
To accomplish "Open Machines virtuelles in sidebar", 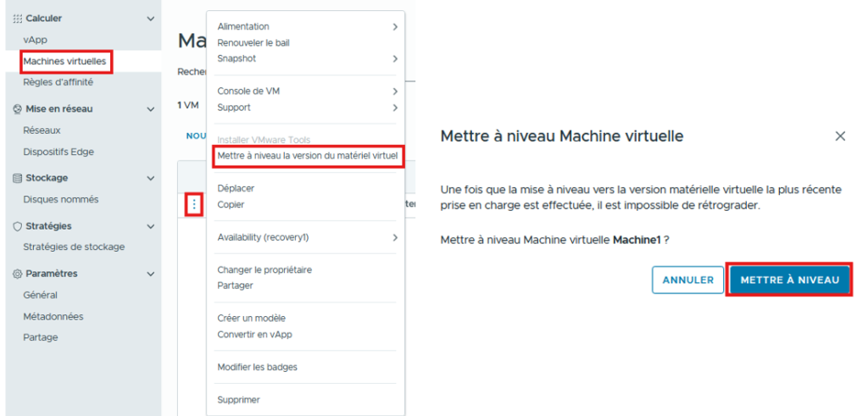I will [66, 62].
